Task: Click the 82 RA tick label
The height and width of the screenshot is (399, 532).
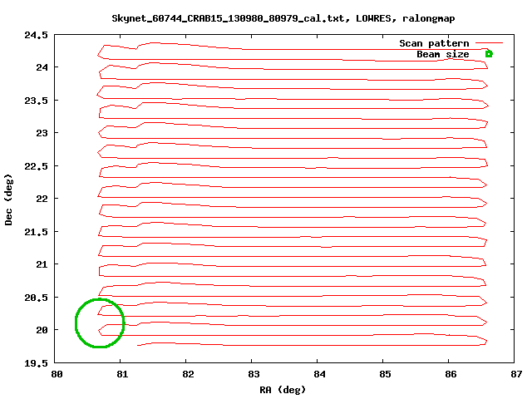Action: point(188,374)
